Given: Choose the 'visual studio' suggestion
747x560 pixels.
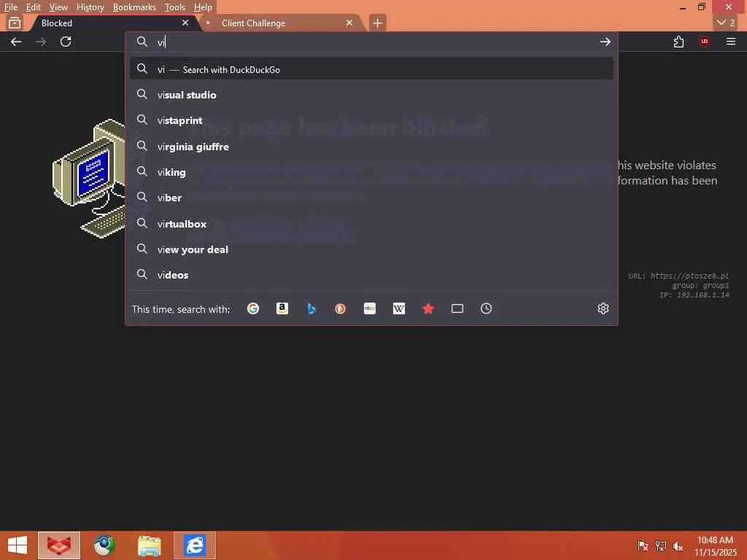Looking at the screenshot, I should [x=371, y=95].
